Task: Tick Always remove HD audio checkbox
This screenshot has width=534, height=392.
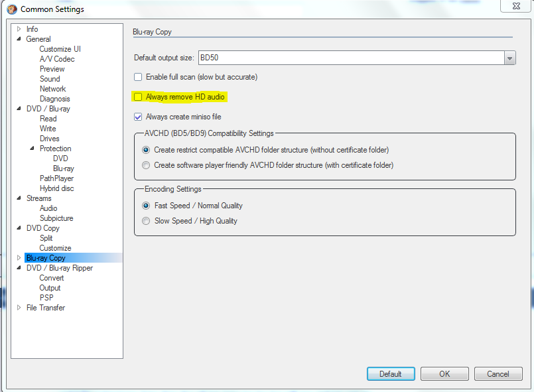Action: coord(138,97)
